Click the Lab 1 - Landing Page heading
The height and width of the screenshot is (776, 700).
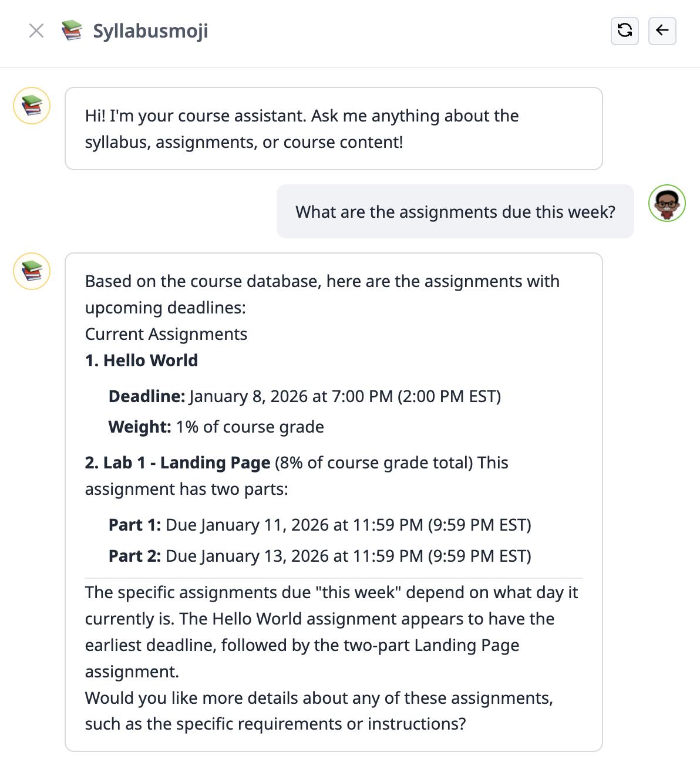pos(186,463)
